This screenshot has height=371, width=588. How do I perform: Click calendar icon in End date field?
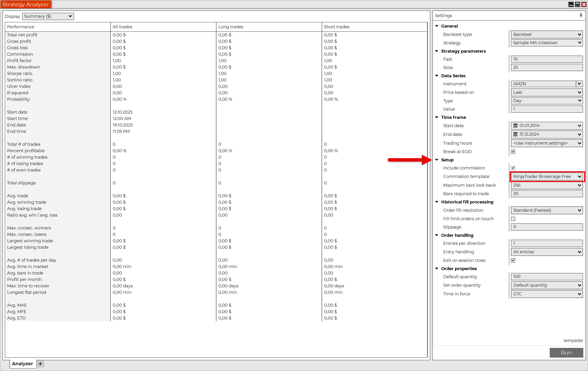point(515,134)
